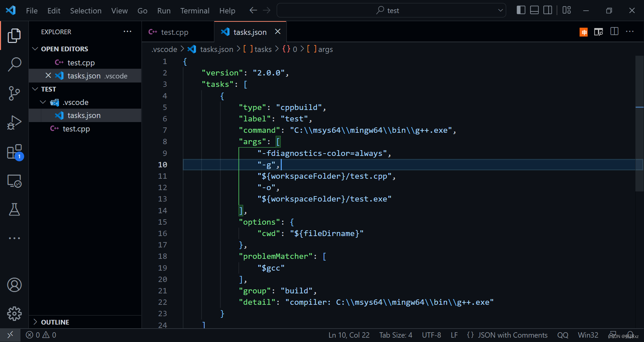This screenshot has height=342, width=644.
Task: Open Source Control view
Action: [14, 93]
